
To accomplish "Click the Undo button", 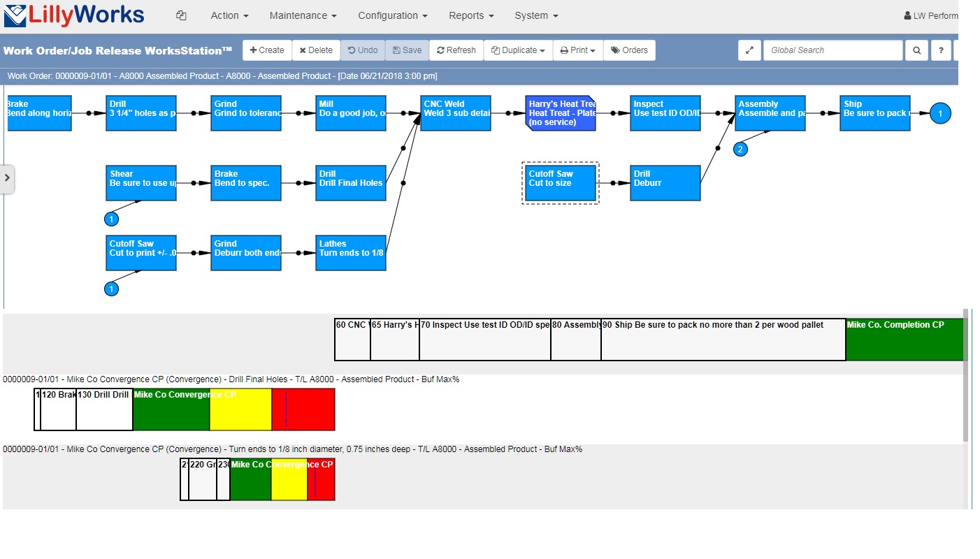I will click(x=363, y=50).
